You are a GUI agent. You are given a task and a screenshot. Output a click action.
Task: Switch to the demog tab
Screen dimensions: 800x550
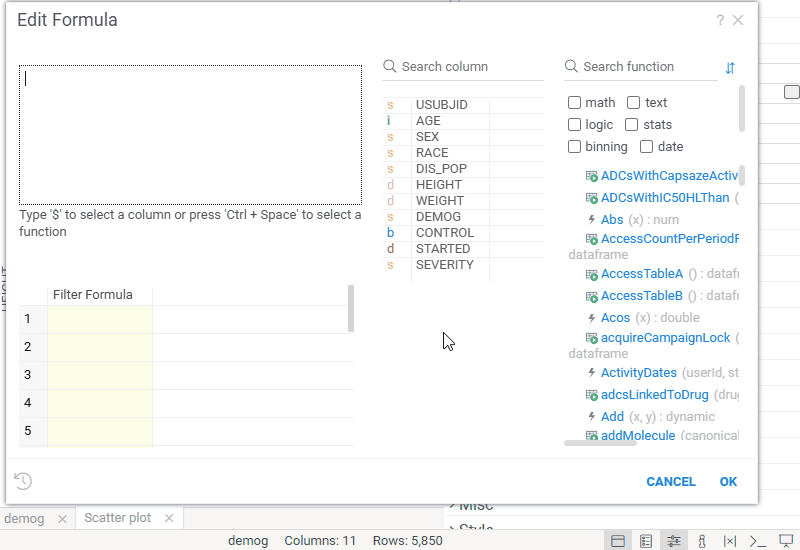tap(25, 518)
